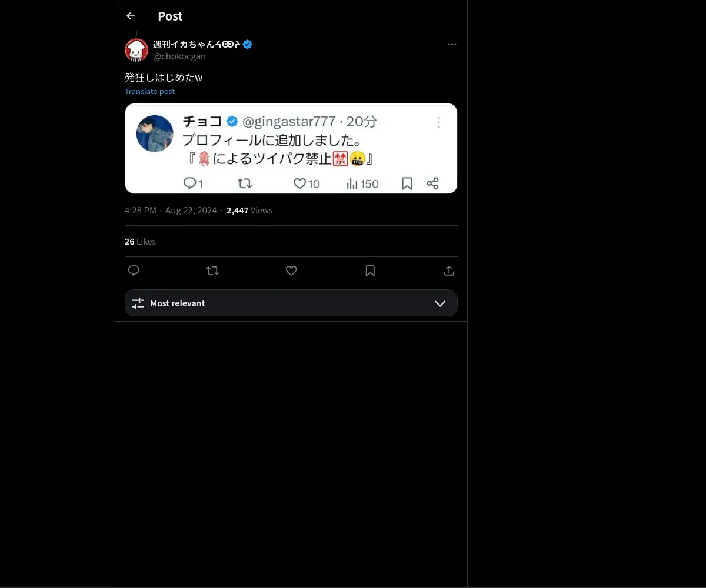
Task: Click the 週刊イカちゃん display name
Action: (x=195, y=44)
